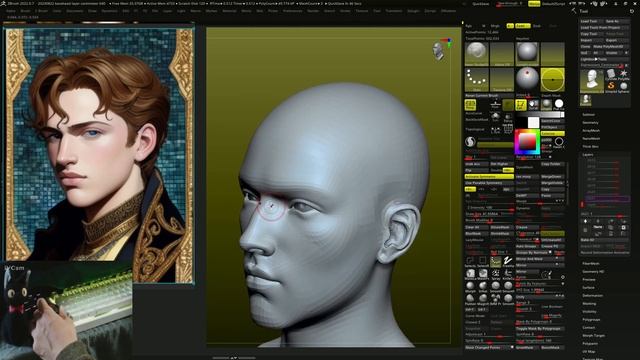The height and width of the screenshot is (360, 640).
Task: Toggle Use Posable Symmetry
Action: point(489,183)
